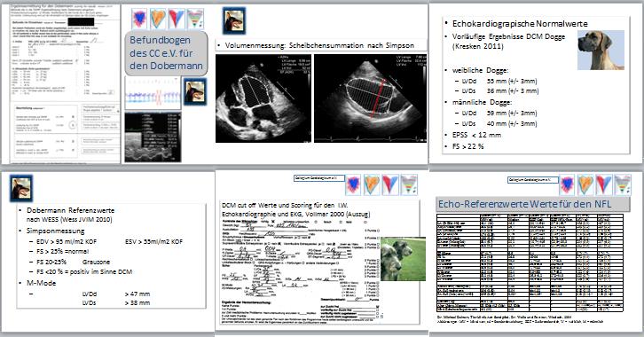Image resolution: width=644 pixels, height=337 pixels.
Task: Click 'LVDs > 38 mm' value
Action: (116, 303)
